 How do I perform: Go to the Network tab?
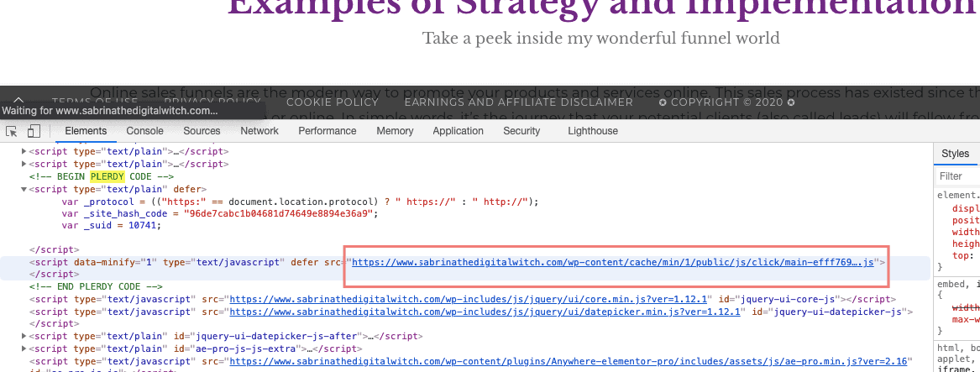pyautogui.click(x=259, y=131)
